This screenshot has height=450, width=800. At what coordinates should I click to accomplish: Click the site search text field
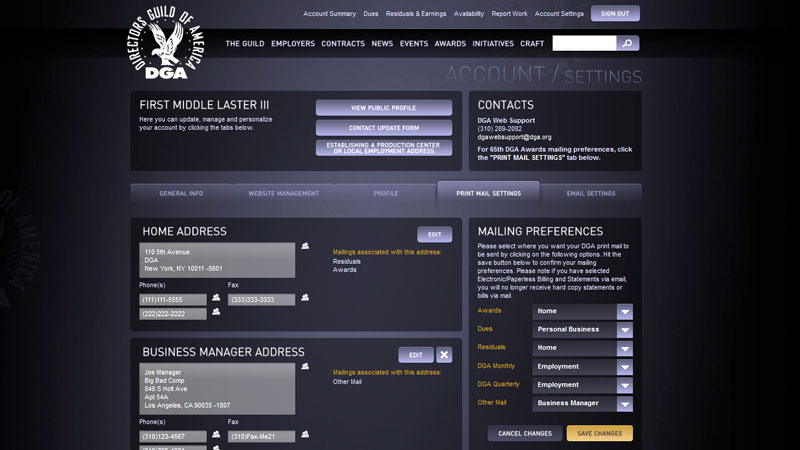tap(584, 44)
